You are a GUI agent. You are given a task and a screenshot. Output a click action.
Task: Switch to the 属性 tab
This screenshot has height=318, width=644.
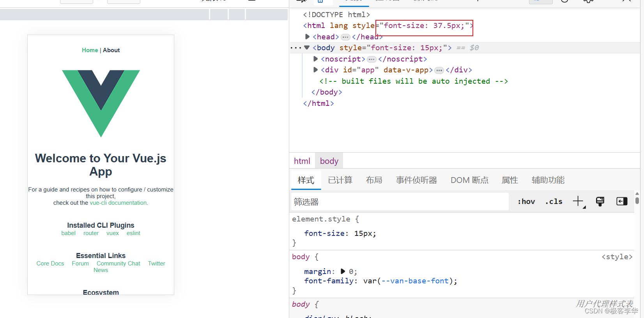pos(510,180)
